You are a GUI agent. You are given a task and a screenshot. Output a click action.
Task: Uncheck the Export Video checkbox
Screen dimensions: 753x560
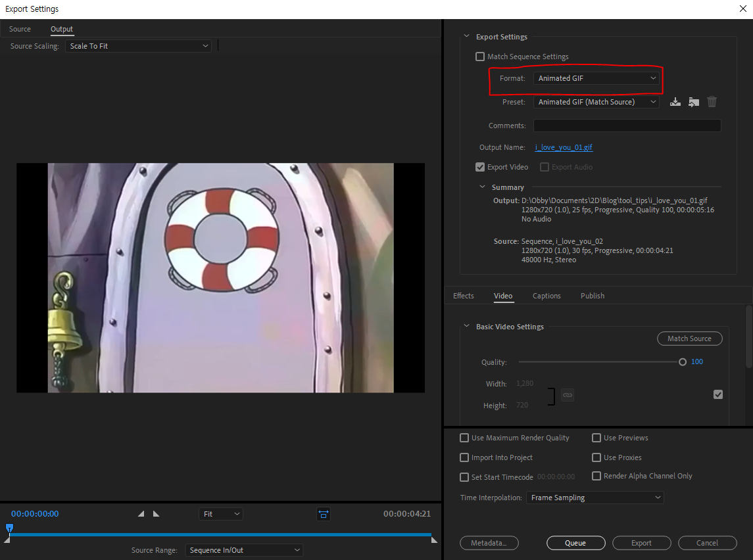click(479, 167)
